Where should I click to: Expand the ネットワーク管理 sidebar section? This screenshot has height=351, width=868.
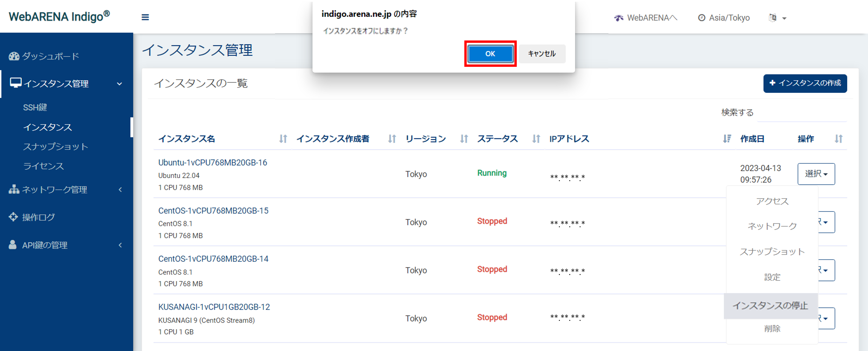tap(120, 189)
